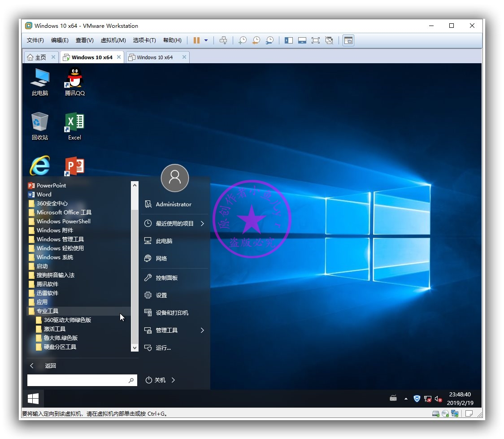
Task: Close the 主页 tab
Action: pyautogui.click(x=53, y=57)
